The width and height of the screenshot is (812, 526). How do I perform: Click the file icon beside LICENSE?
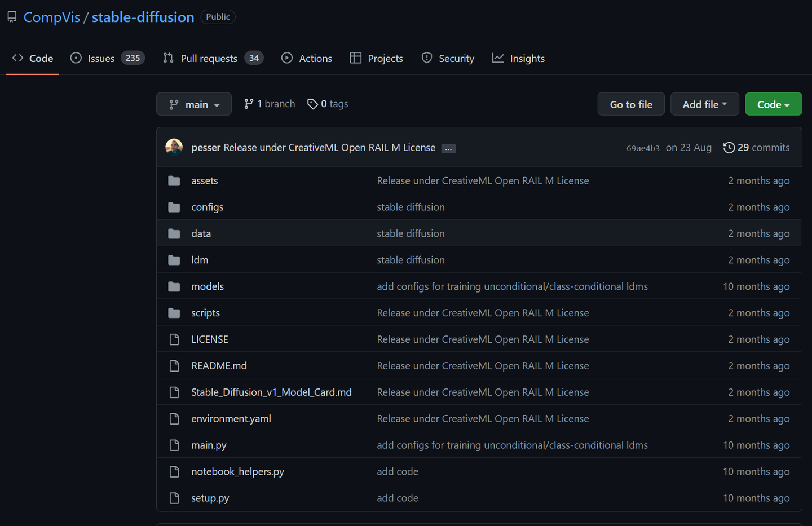coord(174,339)
